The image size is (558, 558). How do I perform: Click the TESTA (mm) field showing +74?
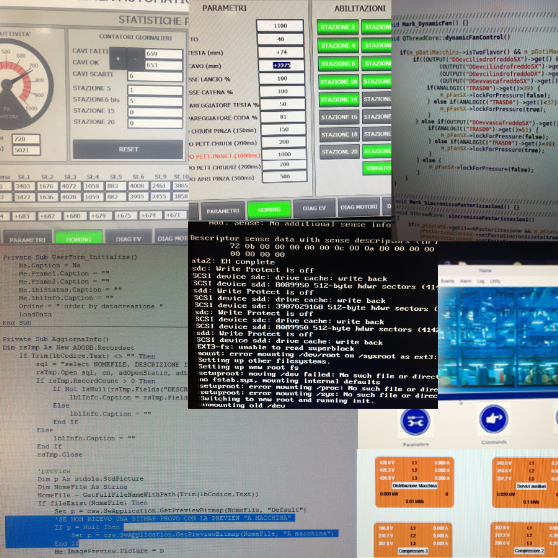click(x=281, y=52)
